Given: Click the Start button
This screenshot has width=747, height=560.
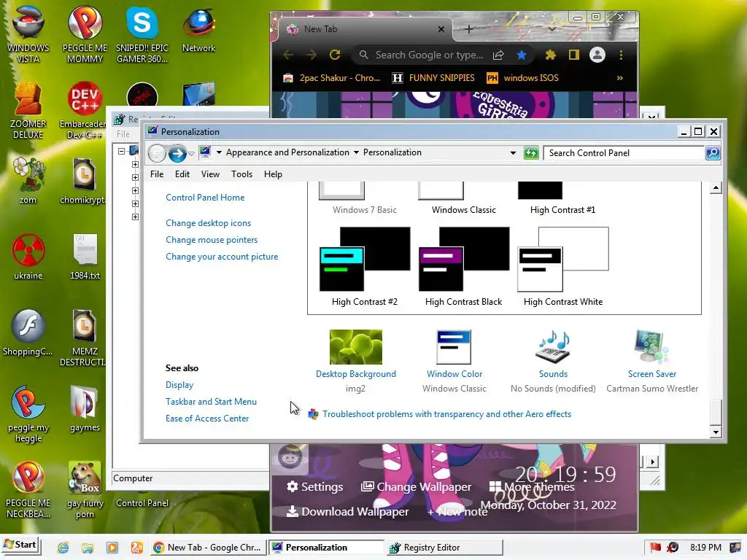Looking at the screenshot, I should click(x=20, y=545).
